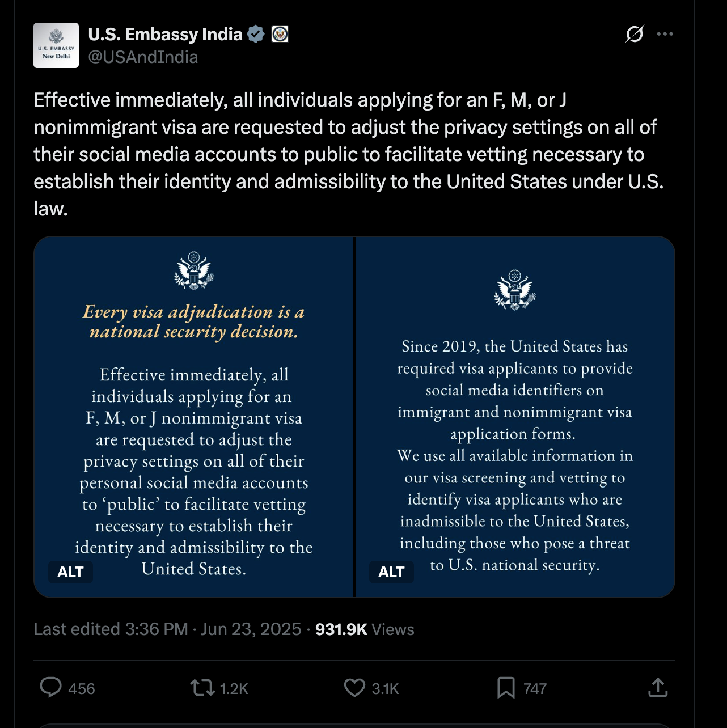Click the reply speech bubble icon

[51, 688]
